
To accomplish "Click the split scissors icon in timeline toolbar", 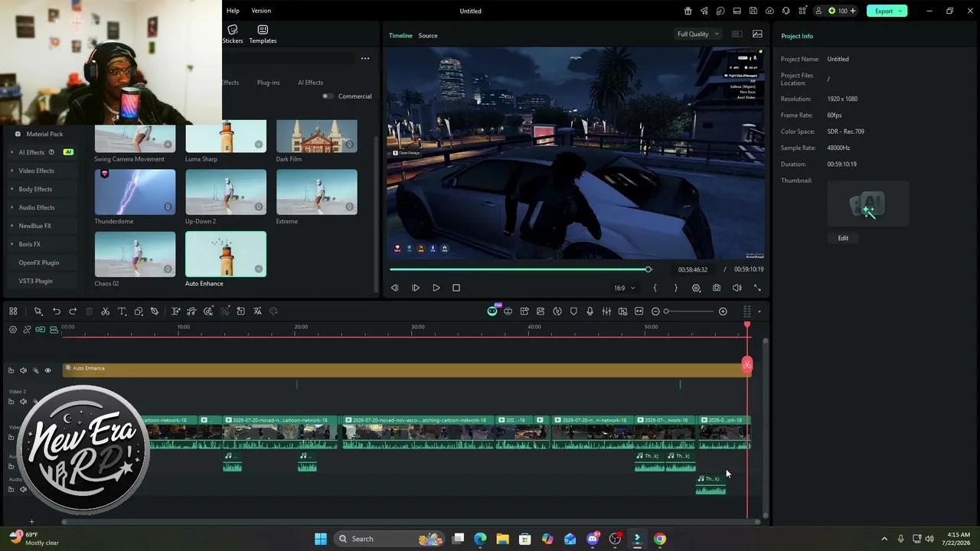I will 106,311.
